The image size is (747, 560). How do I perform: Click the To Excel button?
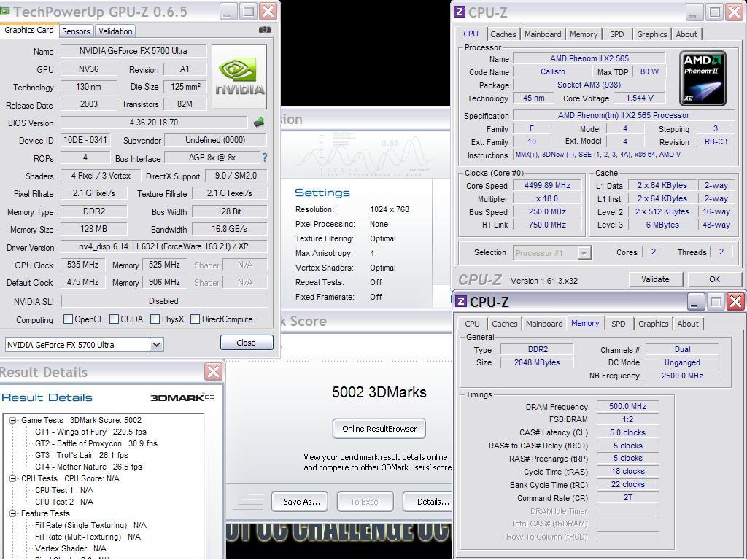365,502
